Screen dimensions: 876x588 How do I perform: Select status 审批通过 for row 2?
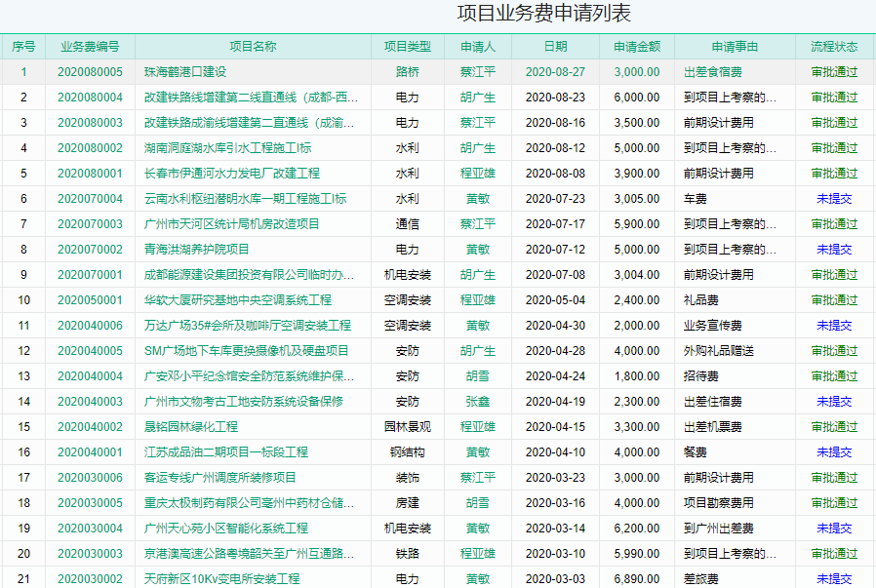click(x=834, y=98)
